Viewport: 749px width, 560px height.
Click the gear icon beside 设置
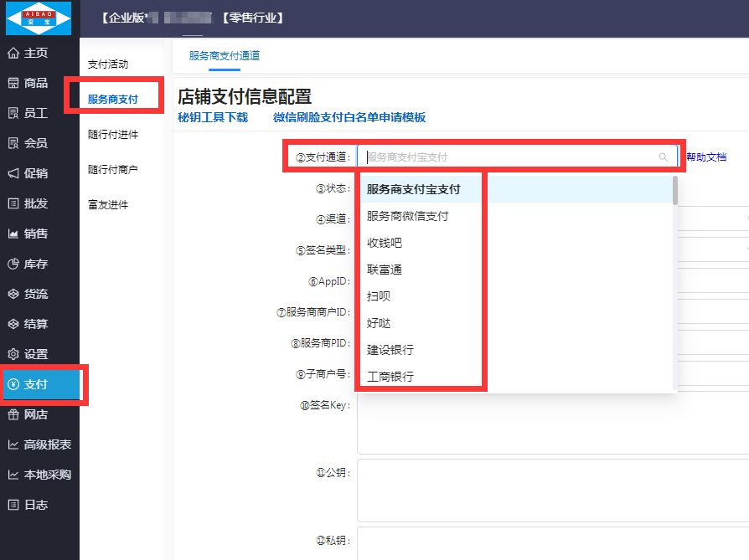point(13,354)
